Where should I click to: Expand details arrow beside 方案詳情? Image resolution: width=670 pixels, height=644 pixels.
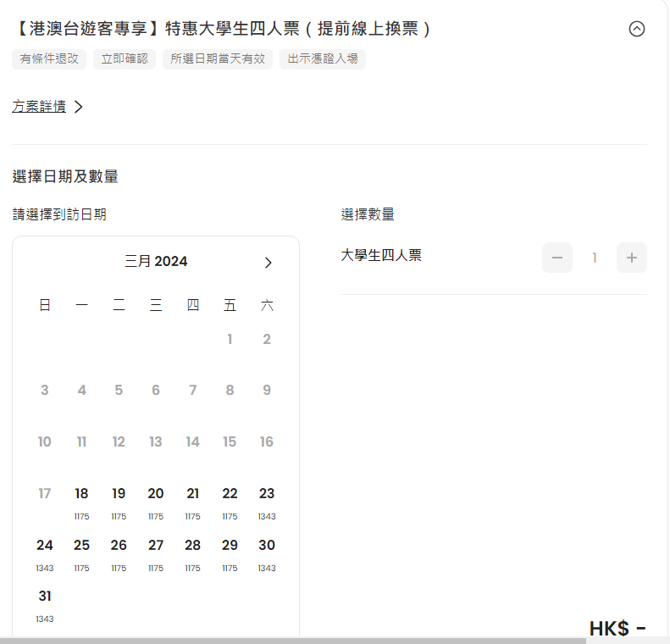click(x=78, y=107)
